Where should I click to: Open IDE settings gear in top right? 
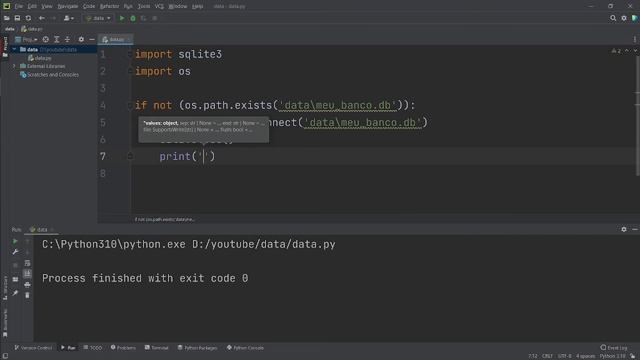click(624, 18)
